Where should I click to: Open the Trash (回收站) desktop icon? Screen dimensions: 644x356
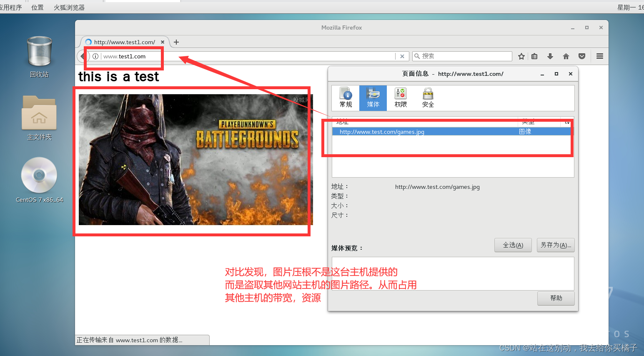tap(39, 57)
